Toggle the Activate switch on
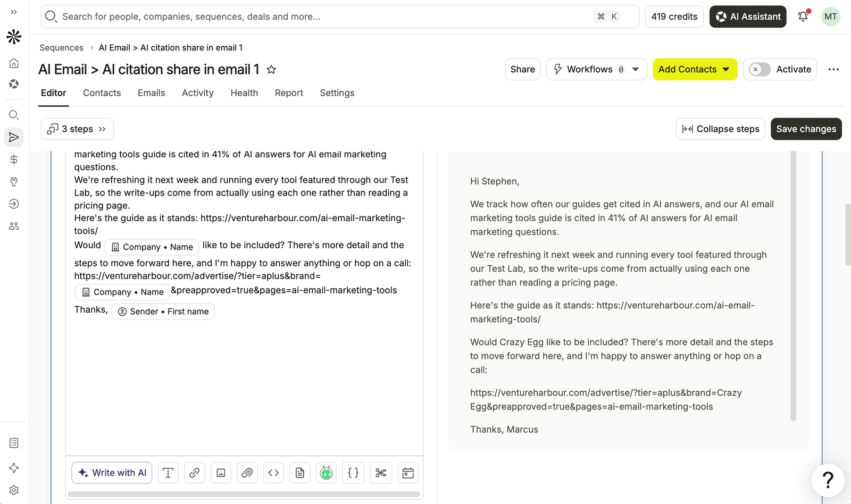Image resolution: width=851 pixels, height=504 pixels. click(760, 70)
